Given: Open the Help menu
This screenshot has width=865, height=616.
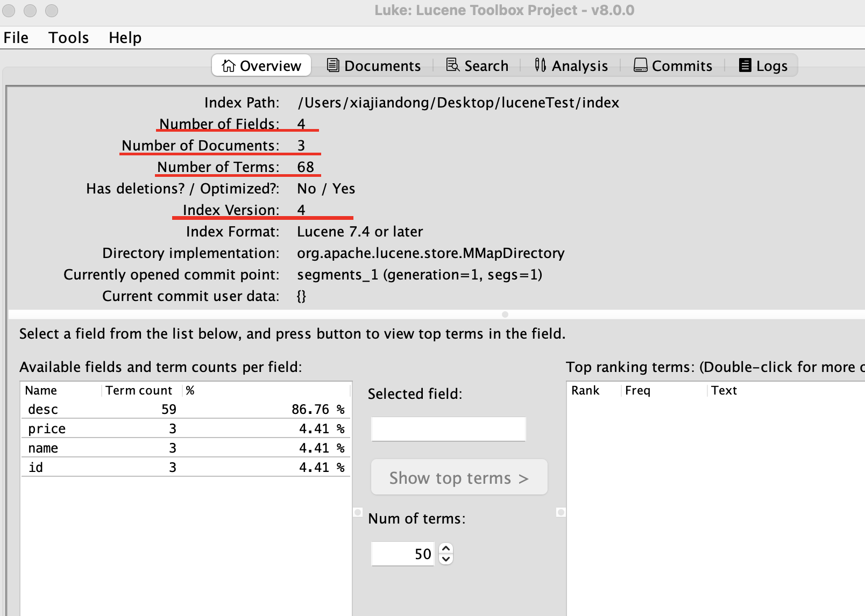Looking at the screenshot, I should coord(125,38).
